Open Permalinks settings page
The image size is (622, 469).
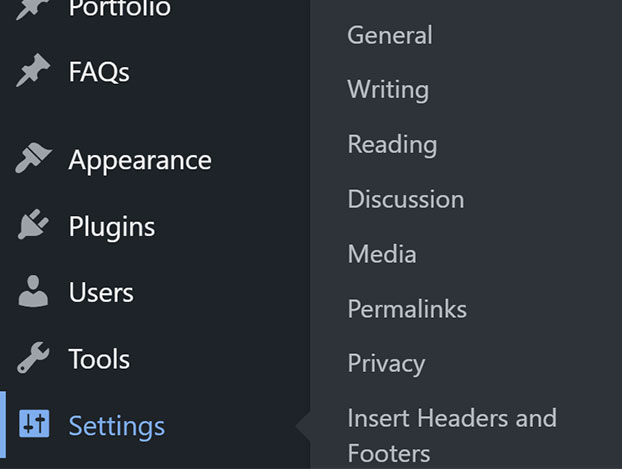pyautogui.click(x=407, y=309)
